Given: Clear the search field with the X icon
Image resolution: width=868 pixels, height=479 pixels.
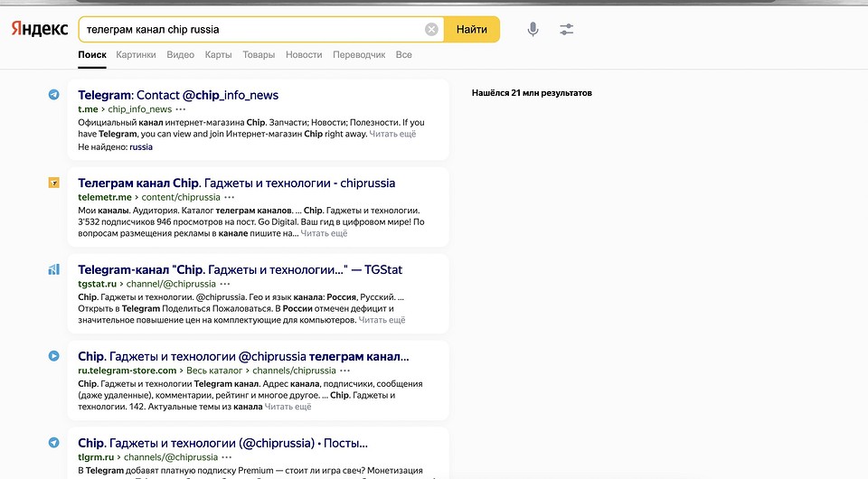Looking at the screenshot, I should point(431,29).
